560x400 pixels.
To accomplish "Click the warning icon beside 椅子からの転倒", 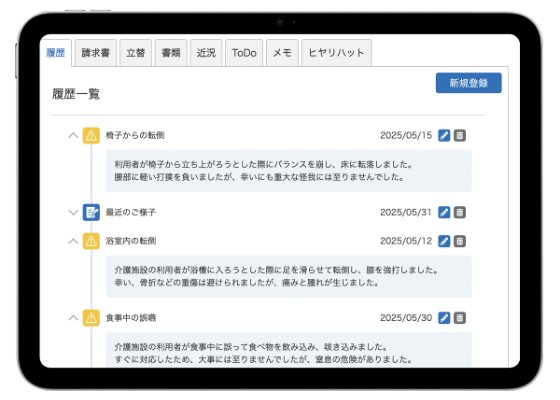I will [x=91, y=135].
